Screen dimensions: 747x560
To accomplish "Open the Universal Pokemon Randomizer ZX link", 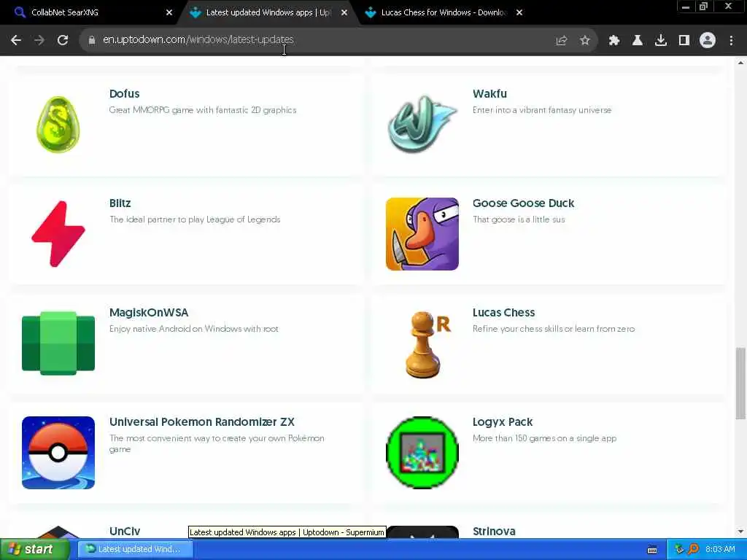I will [202, 422].
